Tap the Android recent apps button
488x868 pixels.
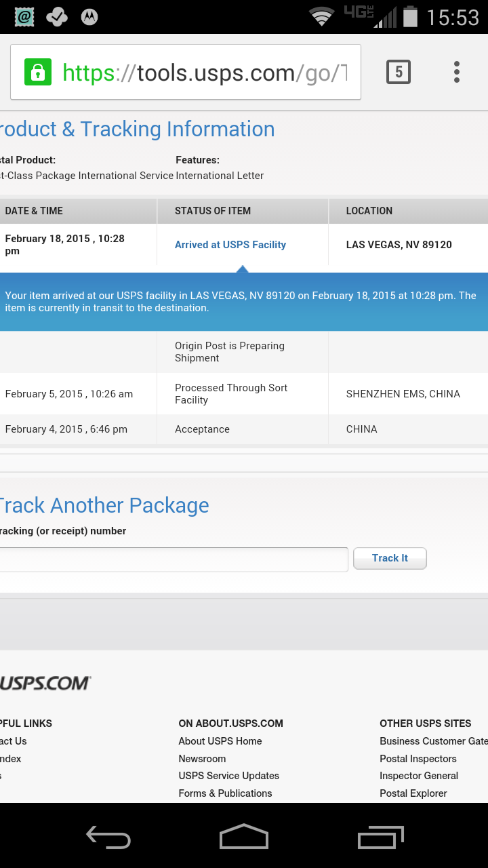click(x=380, y=837)
